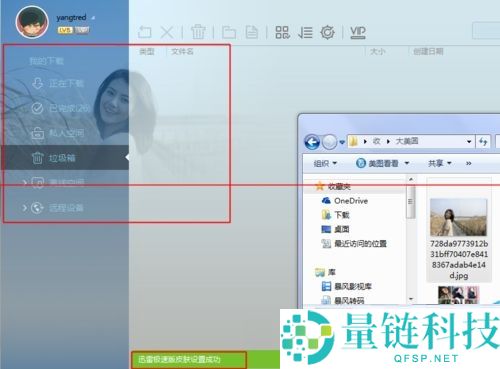
Task: Select OneDrive in the Explorer tree
Action: tap(345, 201)
